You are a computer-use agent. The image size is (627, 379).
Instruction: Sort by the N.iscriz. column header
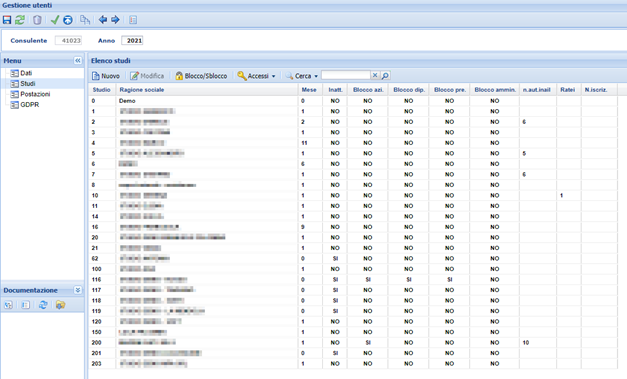599,90
